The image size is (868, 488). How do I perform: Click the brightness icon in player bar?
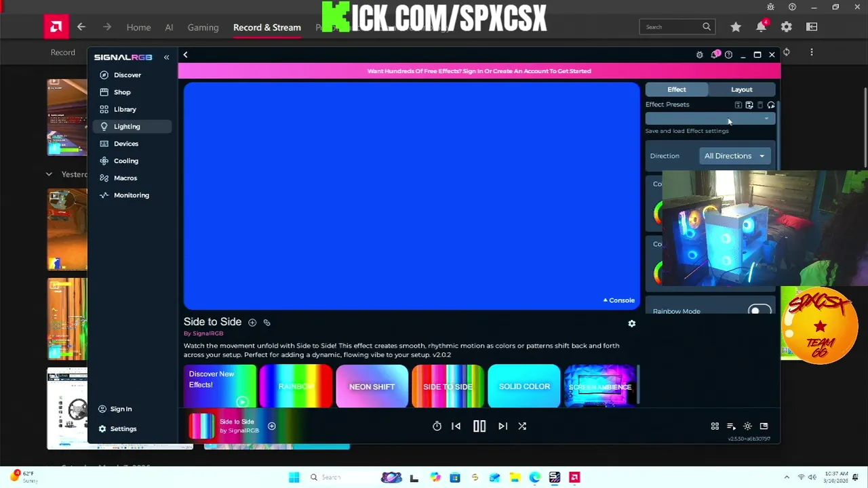click(x=747, y=426)
